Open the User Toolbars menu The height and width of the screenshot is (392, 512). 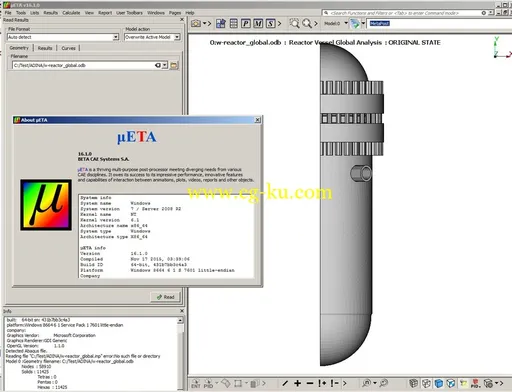[x=129, y=13]
